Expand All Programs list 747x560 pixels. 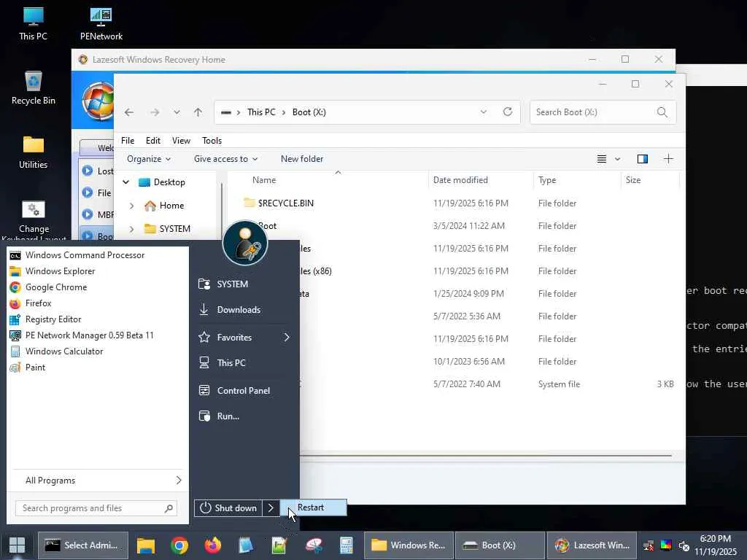pos(97,481)
